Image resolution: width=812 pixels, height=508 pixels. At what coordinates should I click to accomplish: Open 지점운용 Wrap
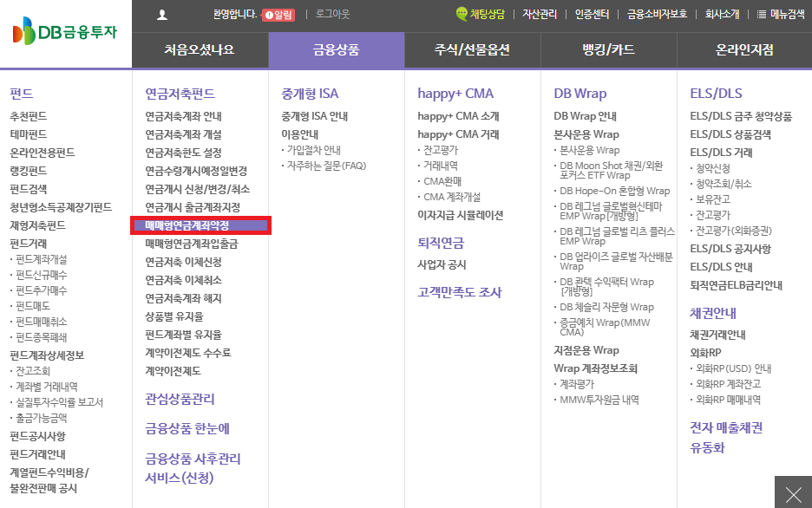[586, 350]
